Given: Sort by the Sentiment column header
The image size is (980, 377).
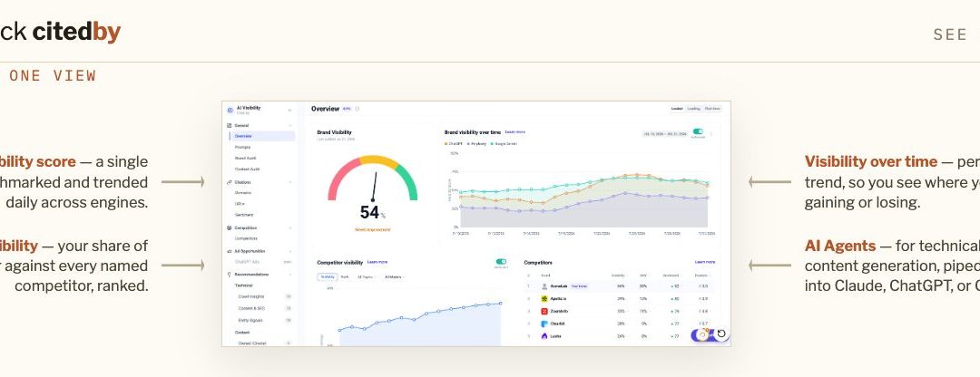Looking at the screenshot, I should click(x=671, y=275).
